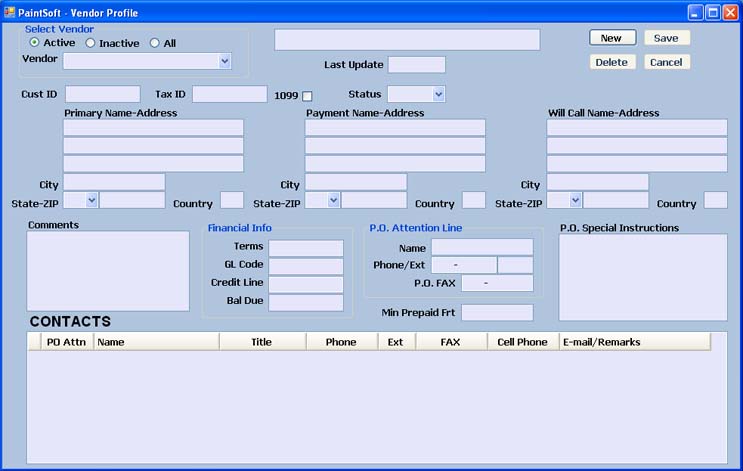This screenshot has width=743, height=471.
Task: Click the Primary address City field
Action: [114, 182]
